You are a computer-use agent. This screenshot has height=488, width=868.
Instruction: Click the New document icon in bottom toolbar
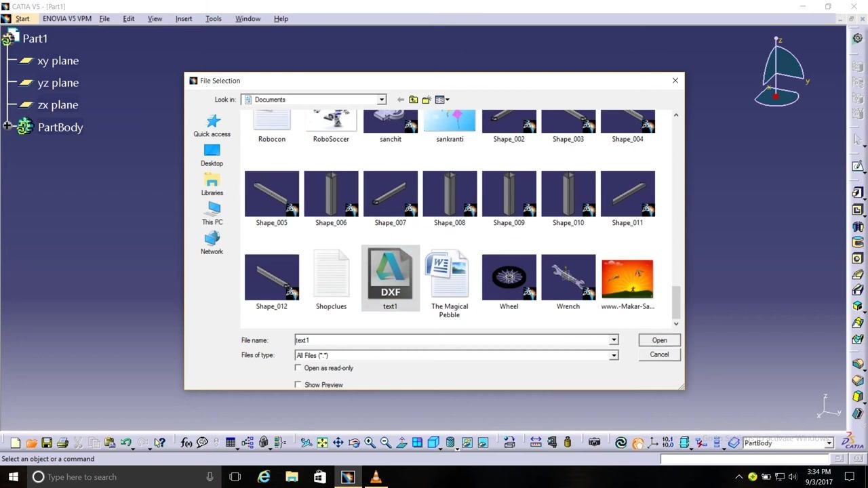click(16, 443)
